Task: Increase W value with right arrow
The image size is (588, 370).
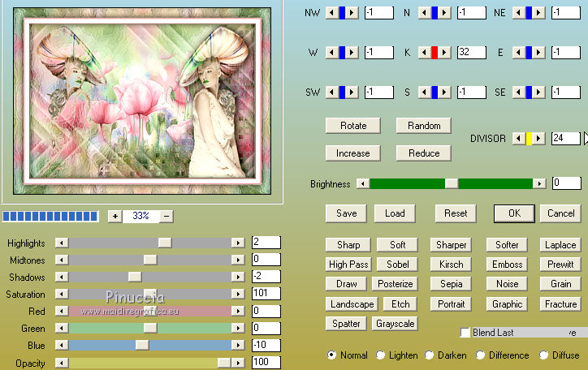Action: point(352,53)
